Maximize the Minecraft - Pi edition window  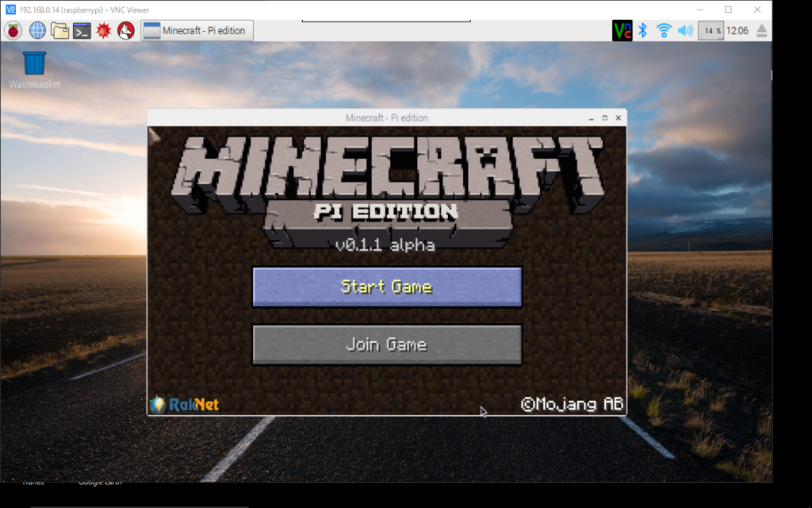point(604,118)
